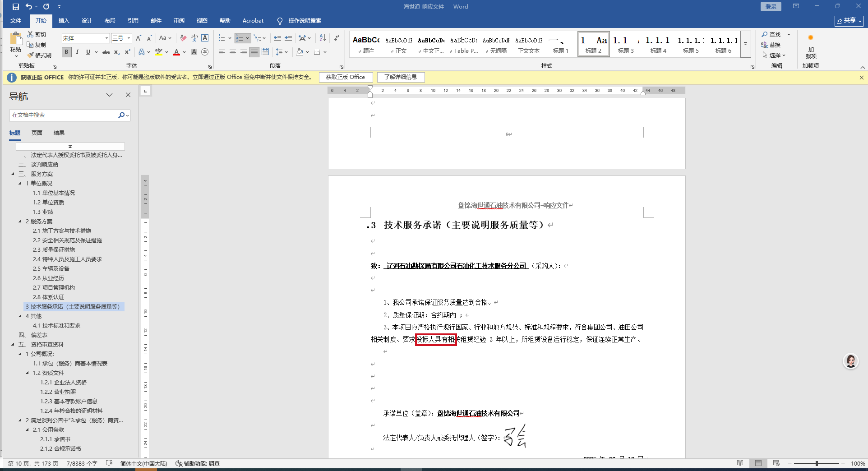Collapse the 五、资格审查资料 heading node

13,345
